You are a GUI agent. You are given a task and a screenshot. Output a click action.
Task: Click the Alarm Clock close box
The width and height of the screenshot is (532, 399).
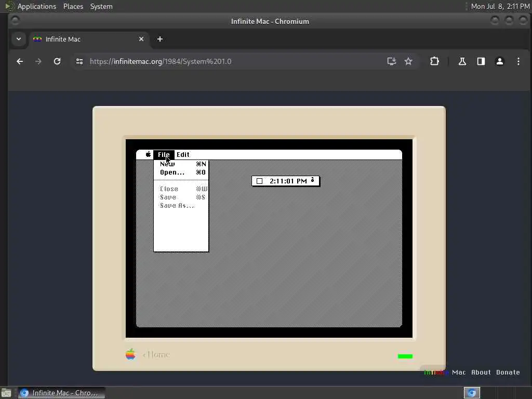click(x=260, y=181)
